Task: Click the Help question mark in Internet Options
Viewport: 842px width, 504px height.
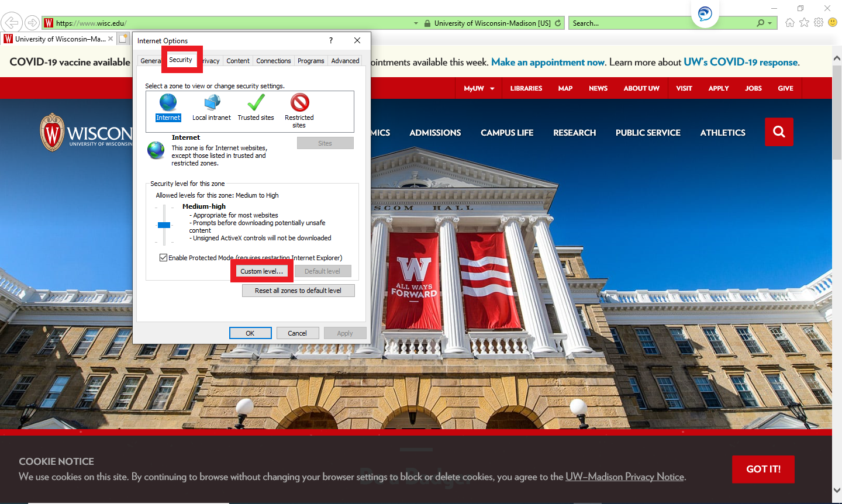Action: pyautogui.click(x=331, y=40)
